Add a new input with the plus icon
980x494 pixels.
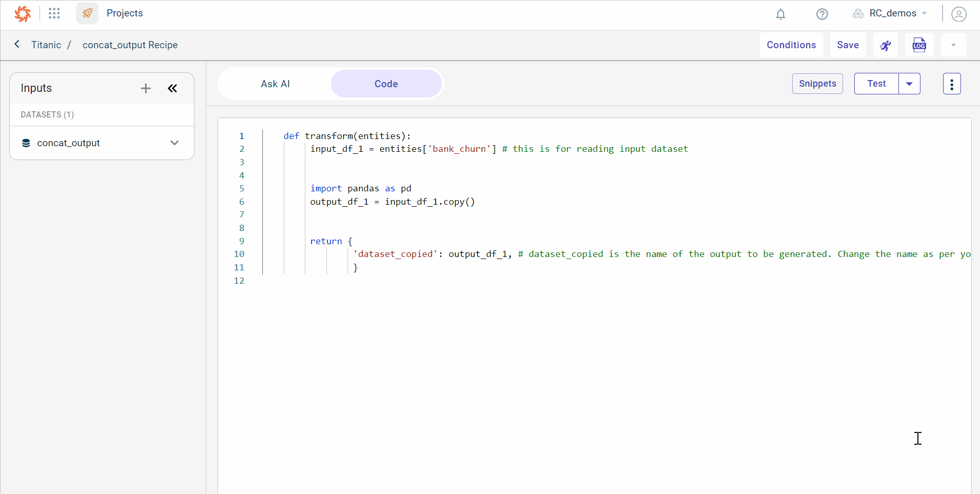[145, 88]
